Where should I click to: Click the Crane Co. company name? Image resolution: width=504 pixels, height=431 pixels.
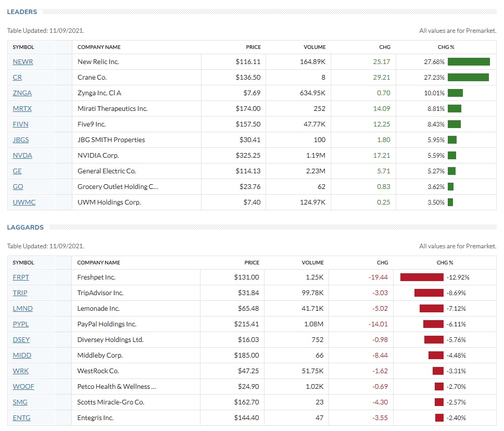tap(92, 78)
